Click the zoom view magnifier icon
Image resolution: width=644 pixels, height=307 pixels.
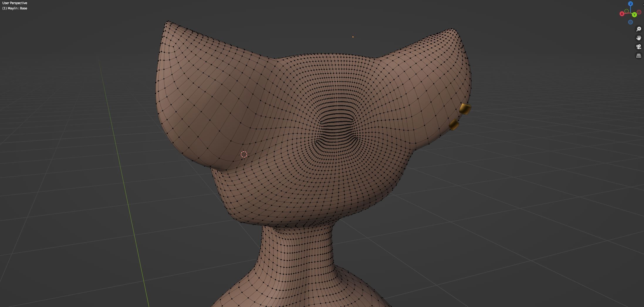click(638, 29)
